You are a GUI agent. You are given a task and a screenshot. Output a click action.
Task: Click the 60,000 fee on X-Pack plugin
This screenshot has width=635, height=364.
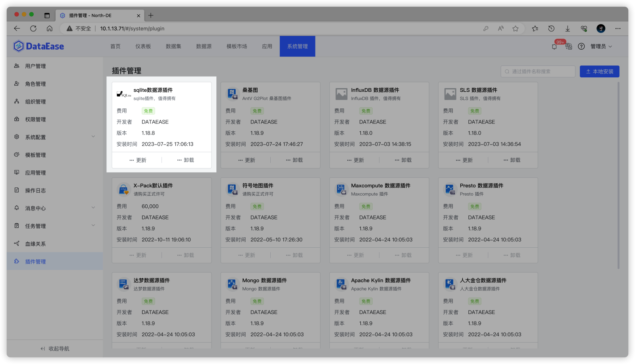[150, 206]
